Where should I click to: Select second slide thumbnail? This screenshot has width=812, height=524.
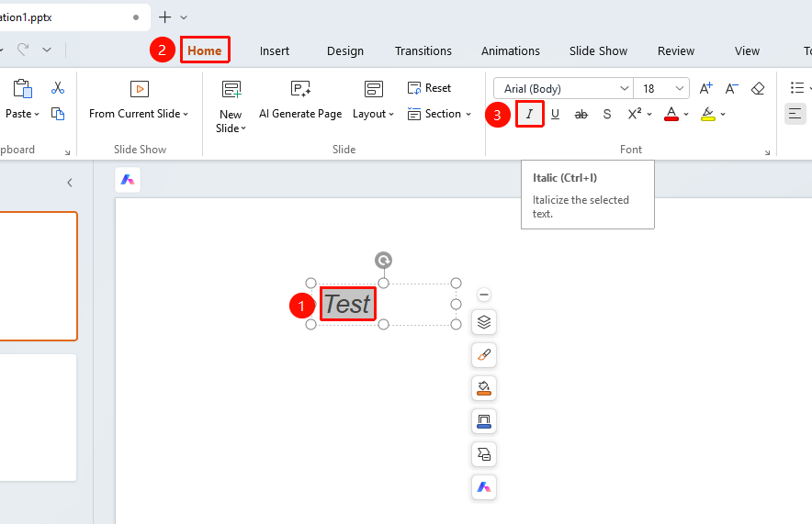tap(38, 418)
